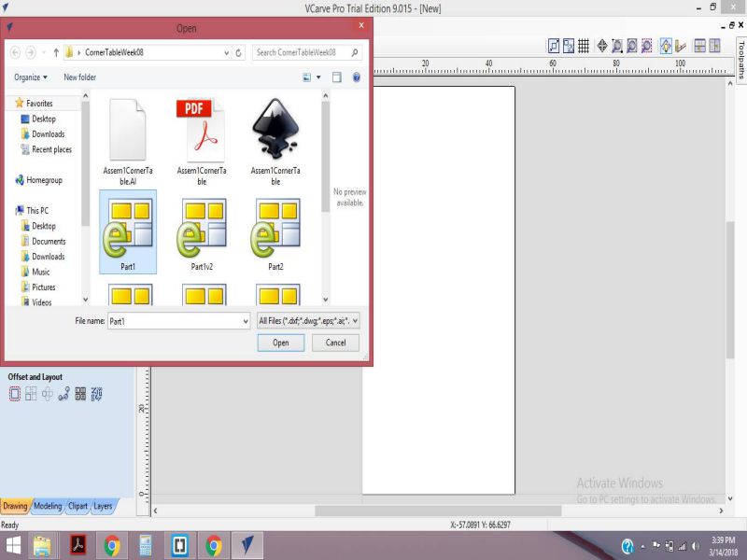Image resolution: width=747 pixels, height=560 pixels.
Task: Click the light bulb diamond toolbar icon
Action: 666,46
